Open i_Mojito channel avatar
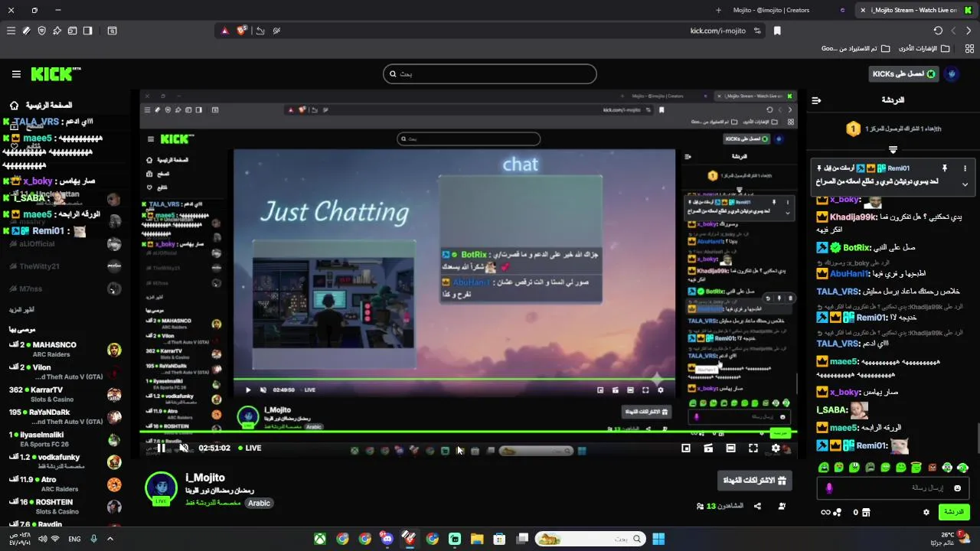 pyautogui.click(x=162, y=487)
